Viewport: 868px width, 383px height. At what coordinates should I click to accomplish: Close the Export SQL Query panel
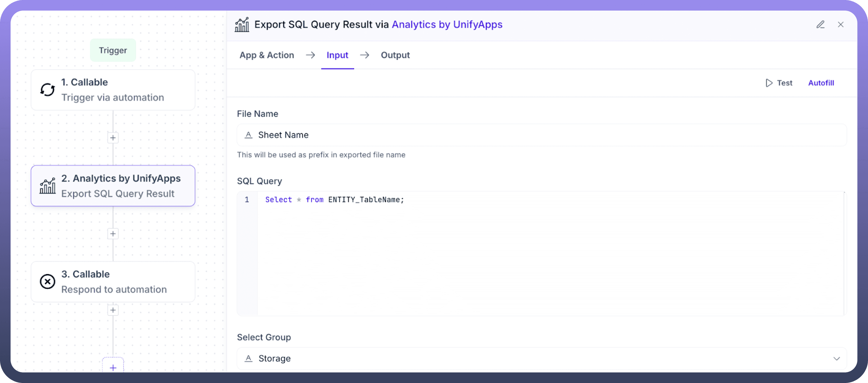(840, 25)
